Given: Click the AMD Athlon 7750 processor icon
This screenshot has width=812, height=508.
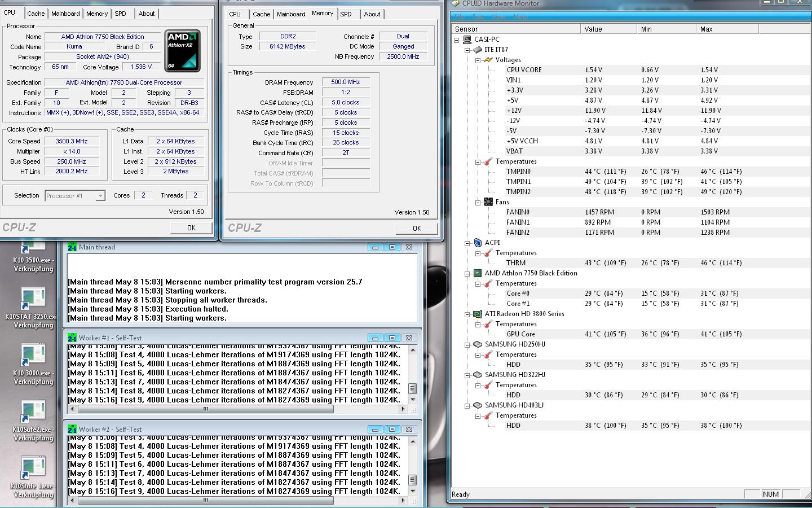Looking at the screenshot, I should point(478,273).
